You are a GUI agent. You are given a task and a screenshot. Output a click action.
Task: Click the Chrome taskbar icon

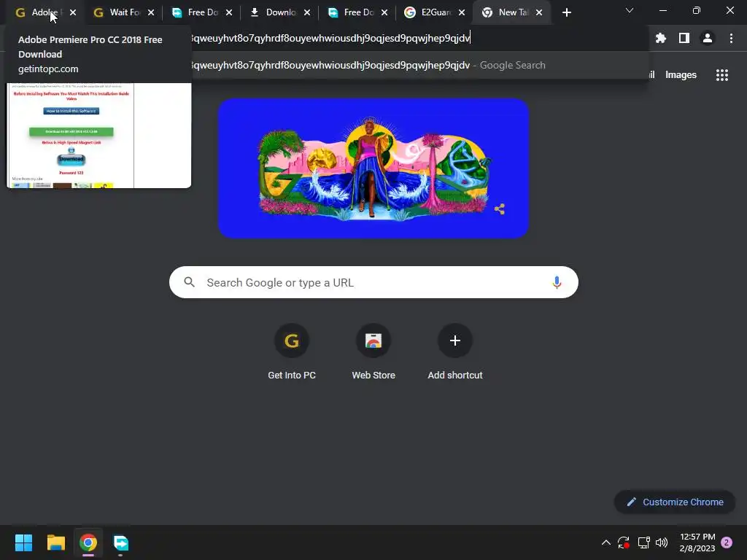pyautogui.click(x=88, y=542)
